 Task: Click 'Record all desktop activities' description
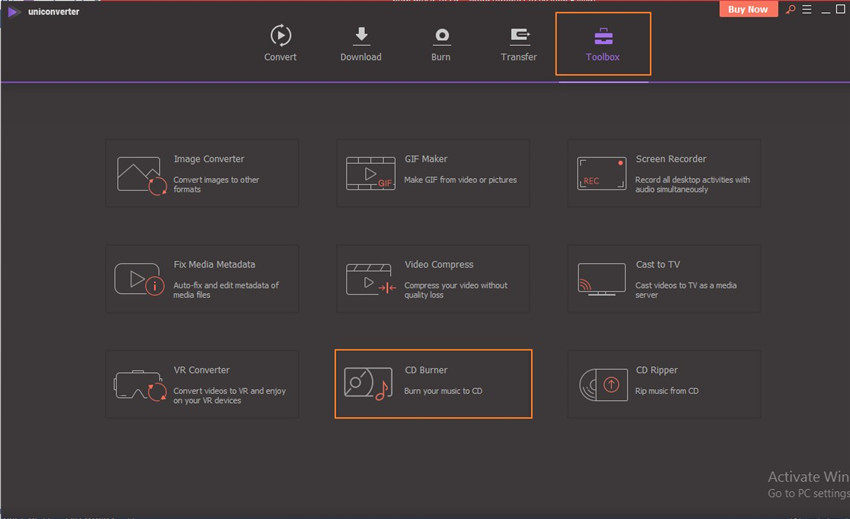(x=692, y=184)
